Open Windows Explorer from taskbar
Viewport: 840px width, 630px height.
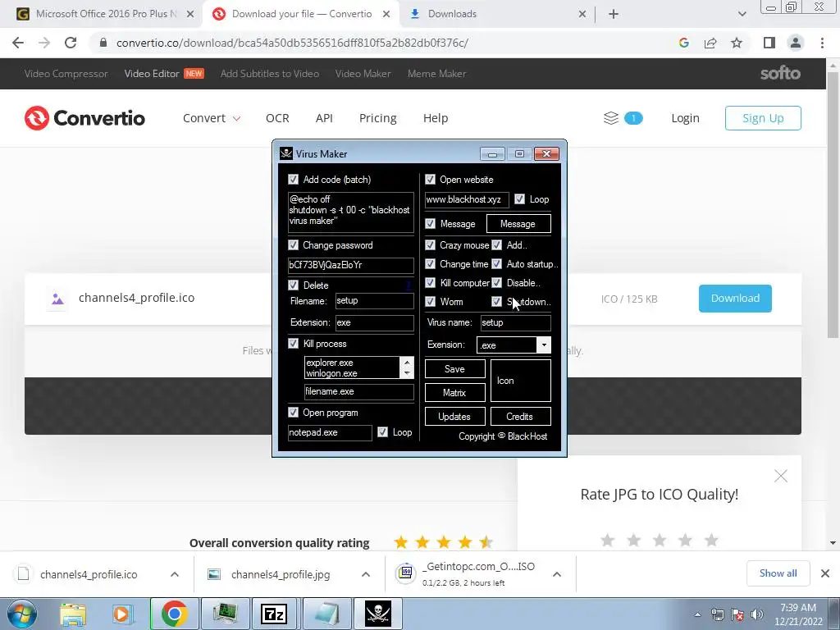pos(73,614)
